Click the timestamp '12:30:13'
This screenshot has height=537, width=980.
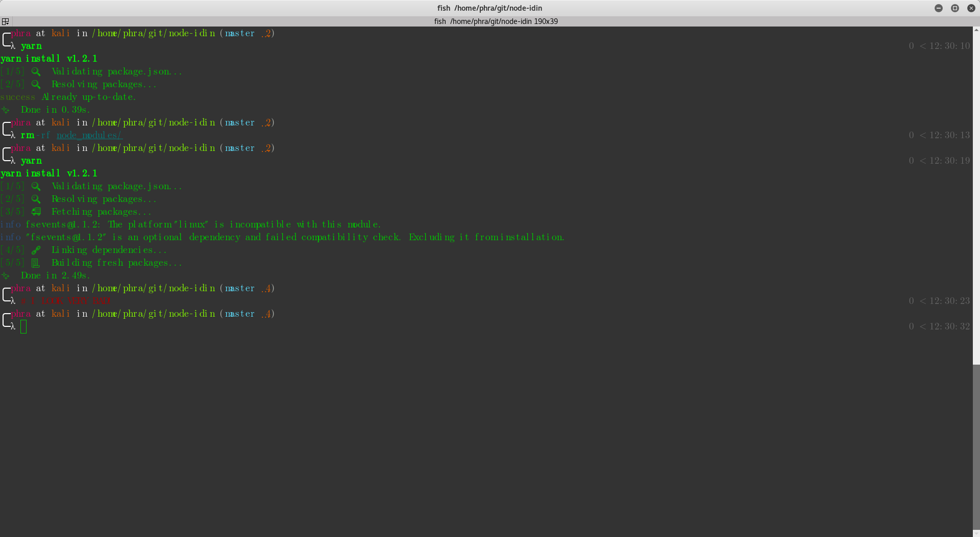[949, 135]
